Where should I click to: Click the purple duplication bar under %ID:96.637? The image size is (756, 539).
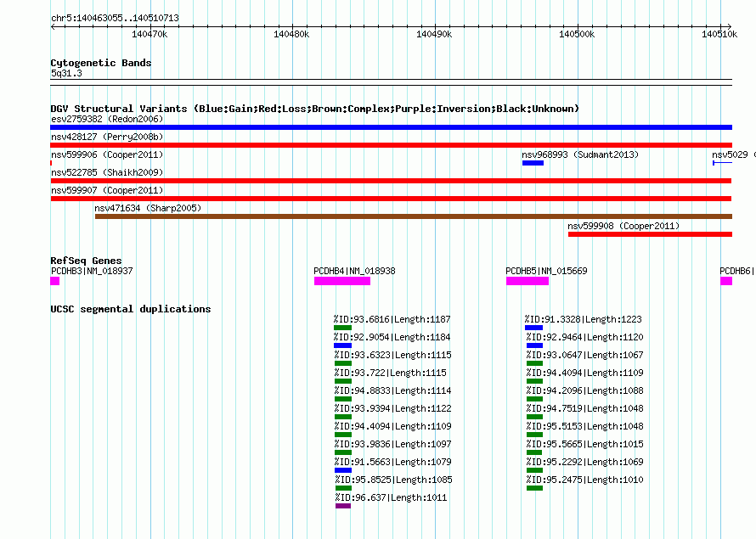343,506
